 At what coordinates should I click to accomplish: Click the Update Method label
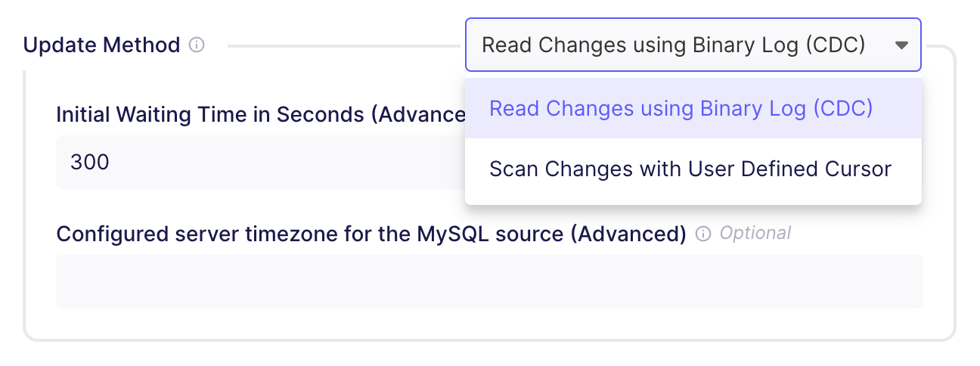pyautogui.click(x=101, y=45)
